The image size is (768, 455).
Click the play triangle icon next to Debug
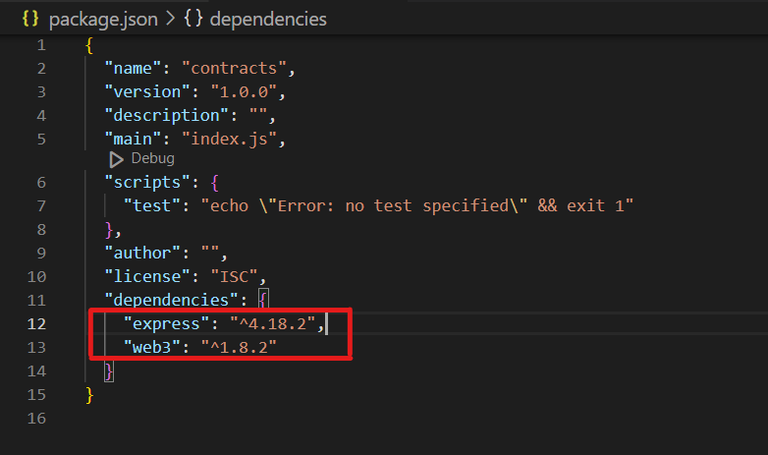(117, 159)
